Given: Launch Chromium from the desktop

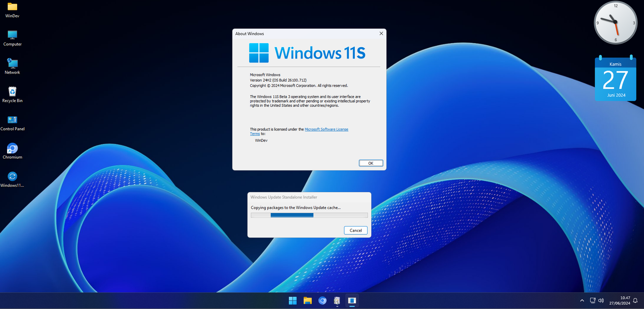Looking at the screenshot, I should click(12, 150).
